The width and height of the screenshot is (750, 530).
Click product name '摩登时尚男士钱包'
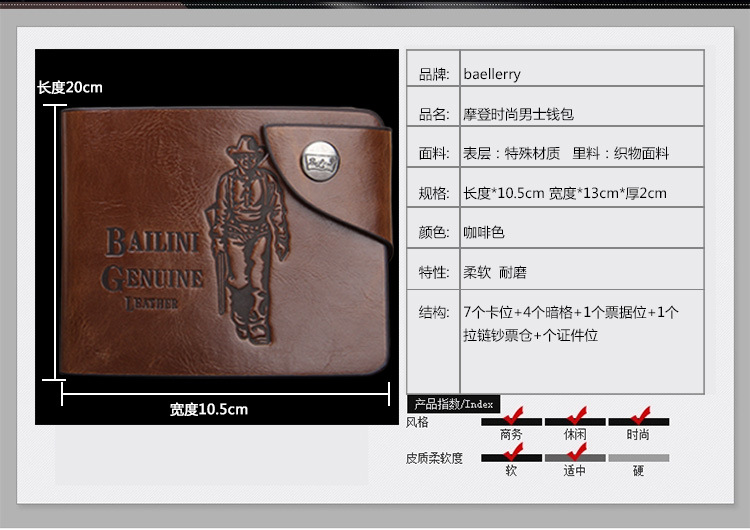click(x=518, y=114)
